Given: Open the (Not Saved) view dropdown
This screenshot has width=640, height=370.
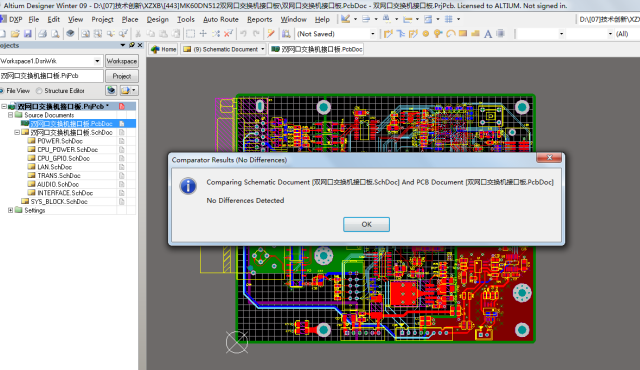Looking at the screenshot, I should point(372,34).
